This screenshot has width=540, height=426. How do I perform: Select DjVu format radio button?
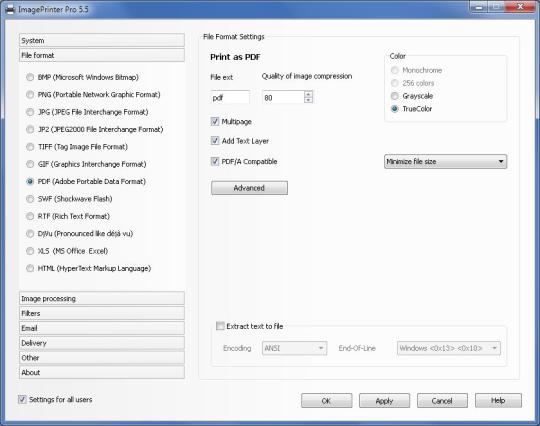click(x=30, y=233)
